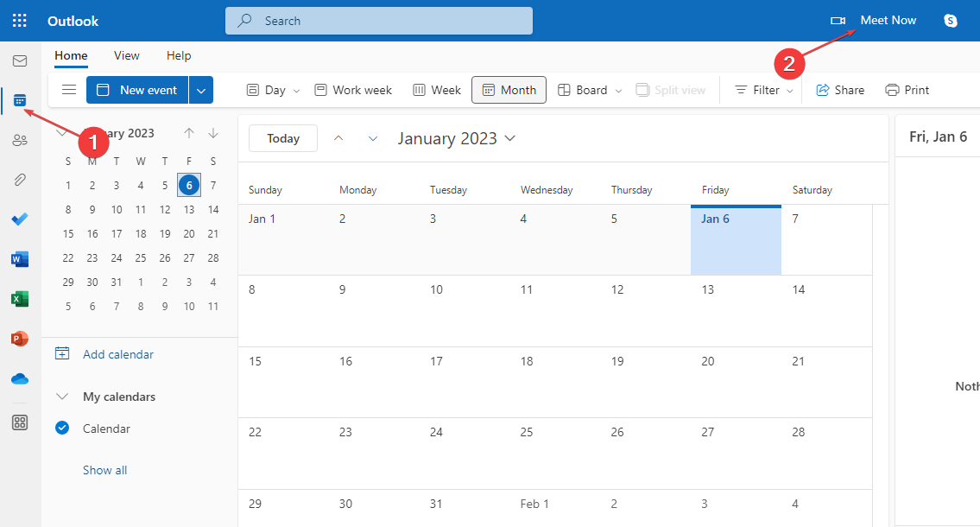Go to previous month in mini calendar
The height and width of the screenshot is (527, 980).
pyautogui.click(x=189, y=133)
